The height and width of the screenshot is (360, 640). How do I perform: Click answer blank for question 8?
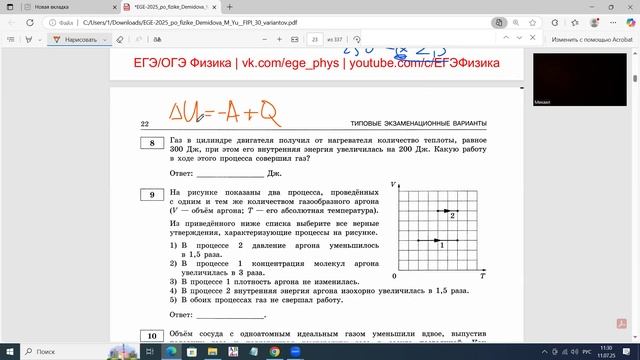(x=230, y=174)
